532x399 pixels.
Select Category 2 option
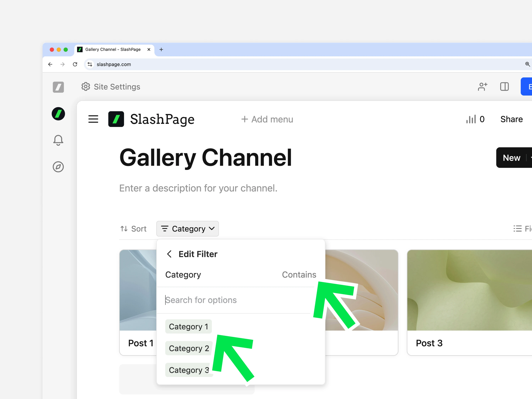(x=189, y=348)
